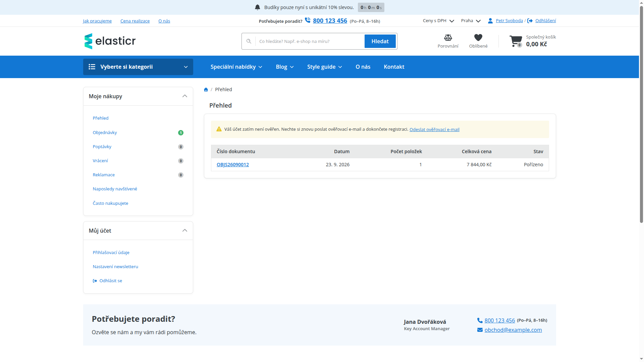Viewport: 644px width, 362px height.
Task: Click the envelope icon next to obchod@example.com
Action: [480, 330]
